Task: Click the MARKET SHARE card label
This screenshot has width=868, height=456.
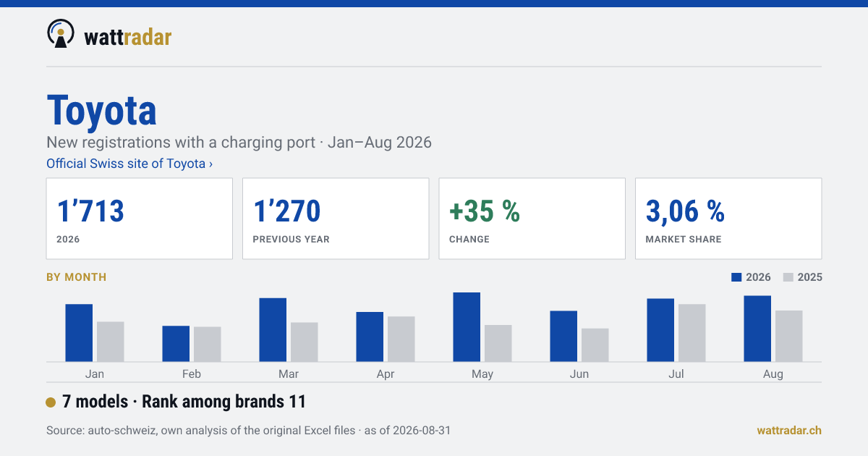Action: (684, 240)
